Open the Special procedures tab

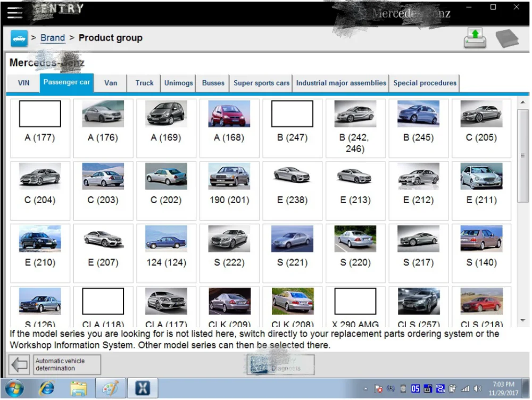pyautogui.click(x=425, y=83)
